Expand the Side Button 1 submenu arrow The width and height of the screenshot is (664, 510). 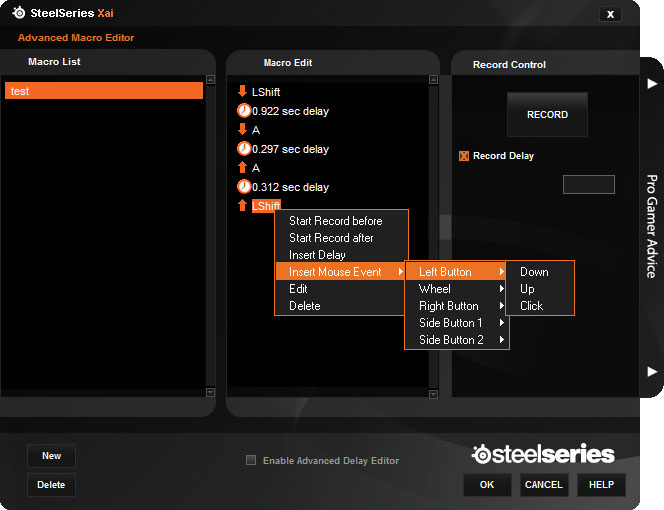tap(501, 322)
